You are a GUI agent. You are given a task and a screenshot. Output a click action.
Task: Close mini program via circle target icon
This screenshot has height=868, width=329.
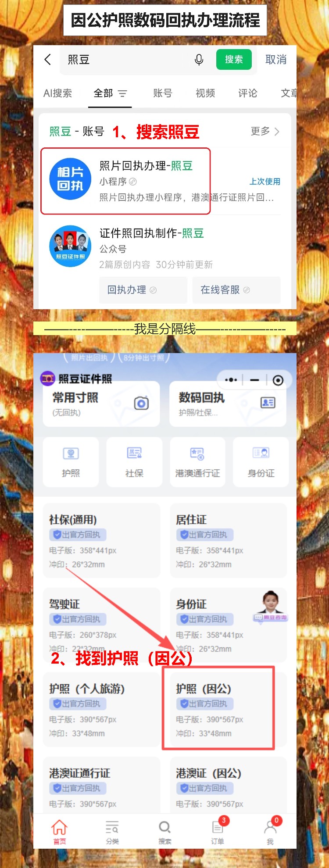pyautogui.click(x=278, y=380)
